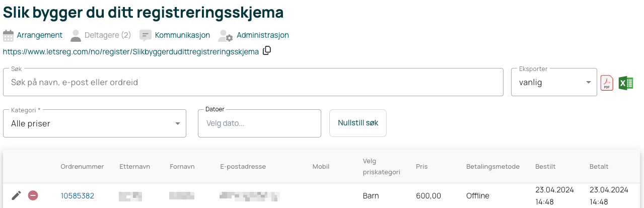
Task: Click the copy registration link icon
Action: tap(267, 50)
